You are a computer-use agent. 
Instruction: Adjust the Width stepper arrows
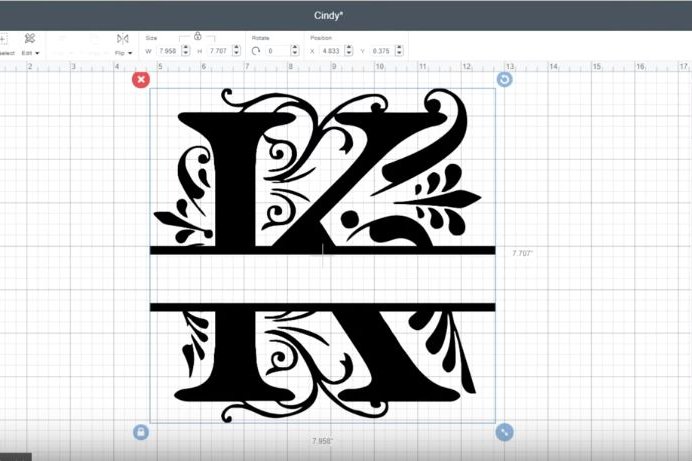coord(186,51)
